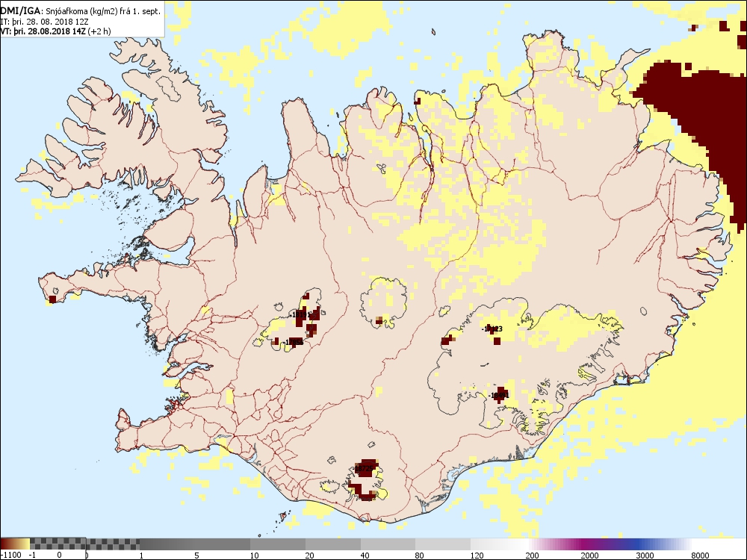
Task: Click the legend value 40
Action: tap(365, 556)
